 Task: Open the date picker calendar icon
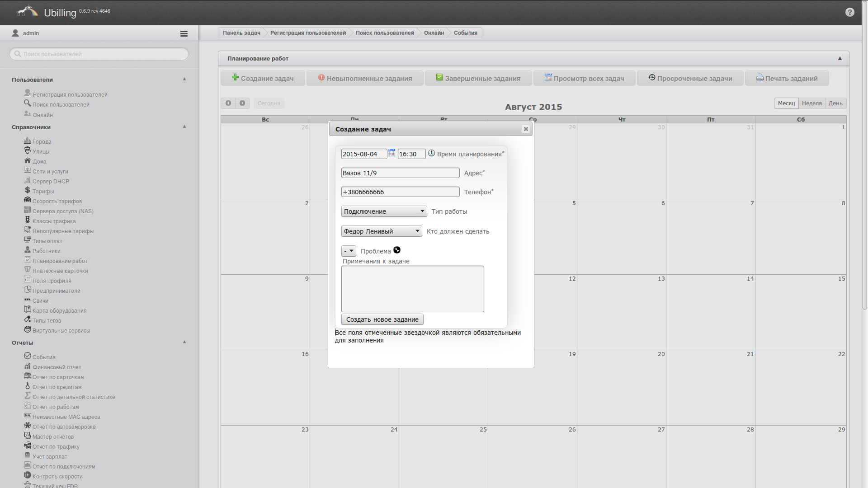coord(392,153)
